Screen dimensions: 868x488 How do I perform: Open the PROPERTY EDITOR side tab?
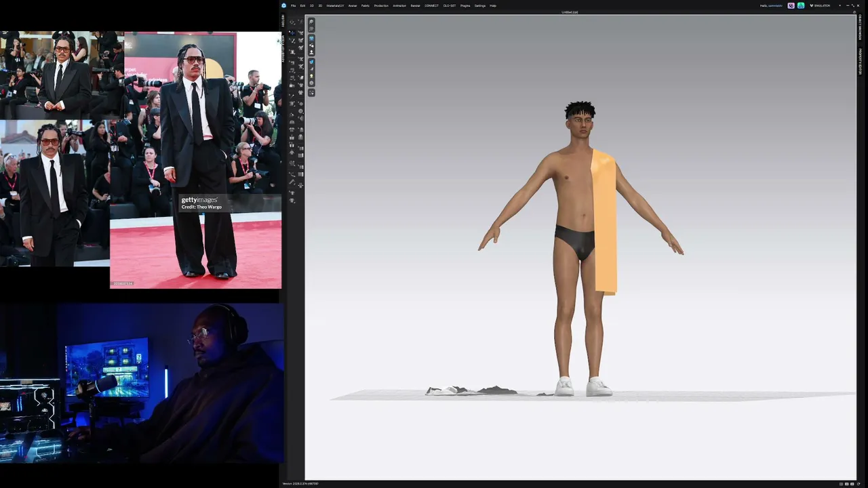coord(860,61)
